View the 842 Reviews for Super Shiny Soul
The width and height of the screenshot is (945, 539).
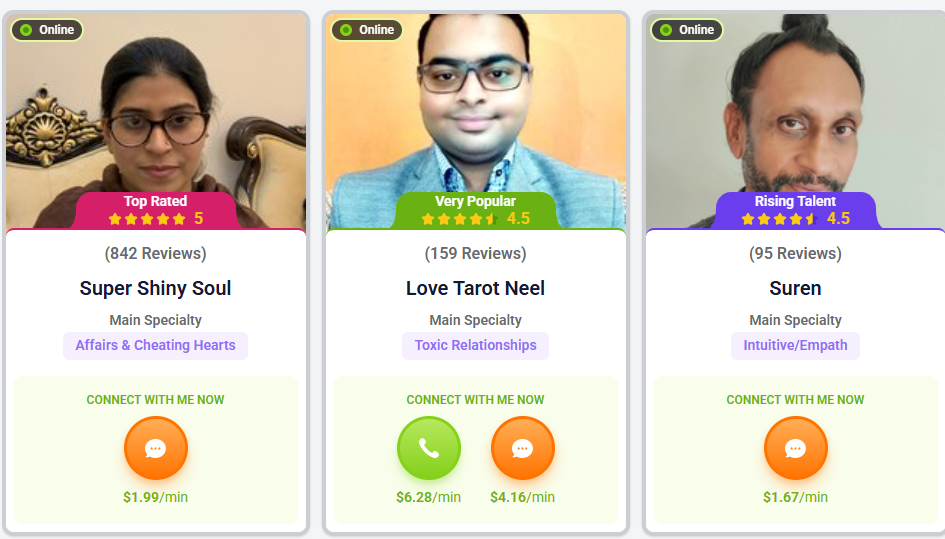pyautogui.click(x=155, y=253)
